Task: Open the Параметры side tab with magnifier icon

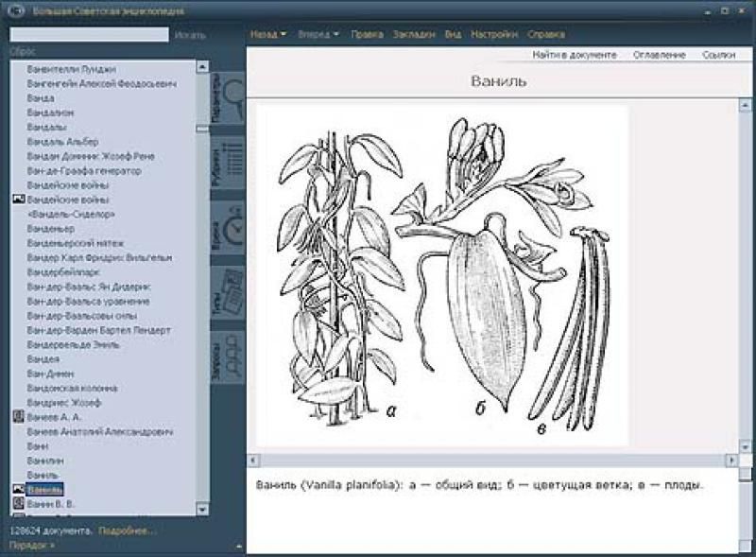Action: [227, 101]
